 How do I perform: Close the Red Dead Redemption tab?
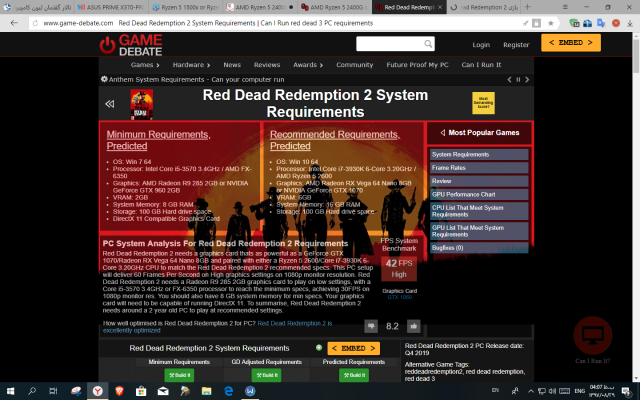pos(440,7)
